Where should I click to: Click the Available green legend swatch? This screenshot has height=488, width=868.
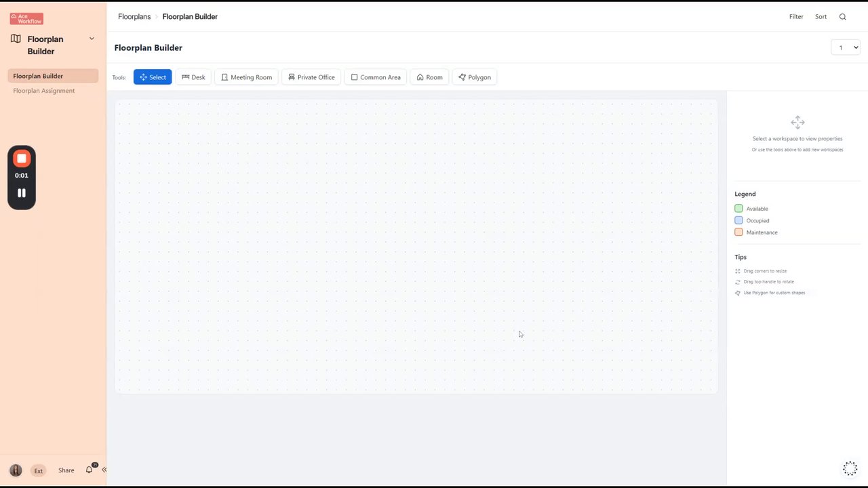[x=738, y=209]
